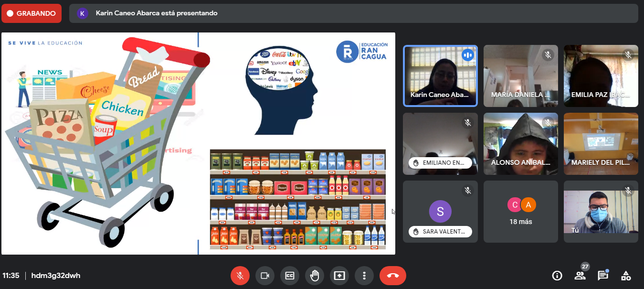Image resolution: width=644 pixels, height=289 pixels.
Task: Open the more options three-dot menu
Action: click(364, 276)
